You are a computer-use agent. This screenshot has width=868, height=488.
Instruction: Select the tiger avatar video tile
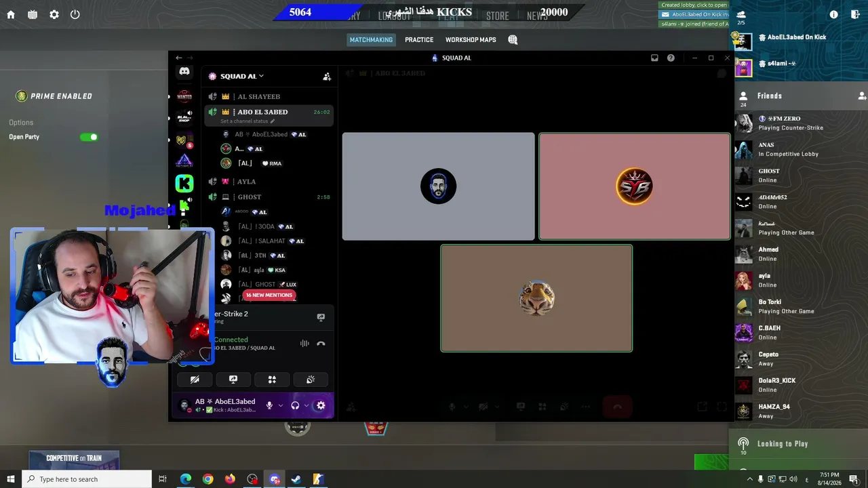click(x=536, y=298)
